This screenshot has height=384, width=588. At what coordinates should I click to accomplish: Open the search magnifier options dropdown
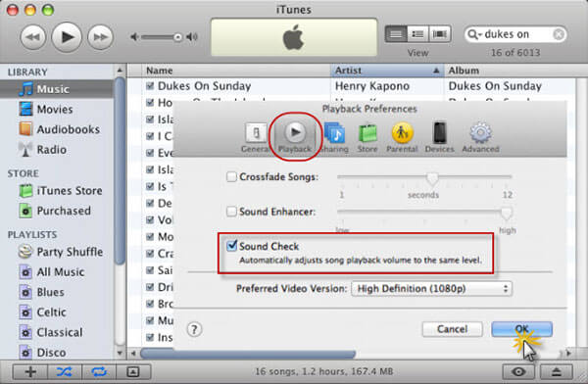tap(474, 34)
